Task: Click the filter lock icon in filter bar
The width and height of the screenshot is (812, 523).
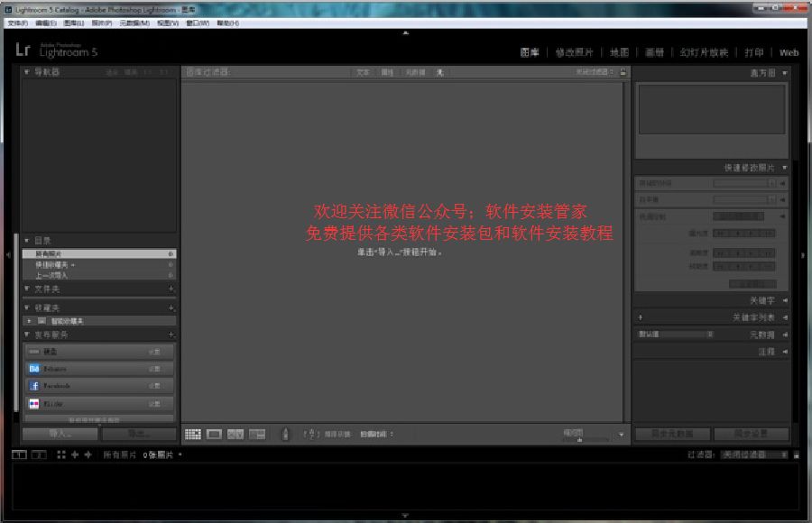Action: click(x=623, y=72)
